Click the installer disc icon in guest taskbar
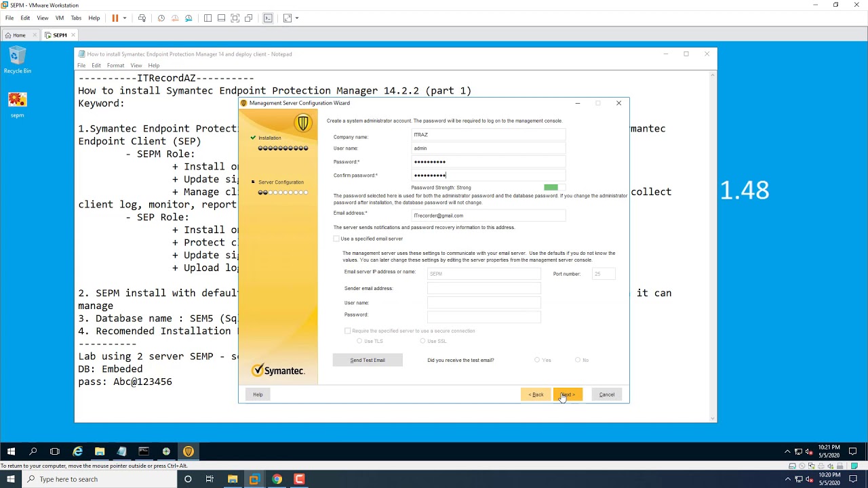 tap(166, 451)
